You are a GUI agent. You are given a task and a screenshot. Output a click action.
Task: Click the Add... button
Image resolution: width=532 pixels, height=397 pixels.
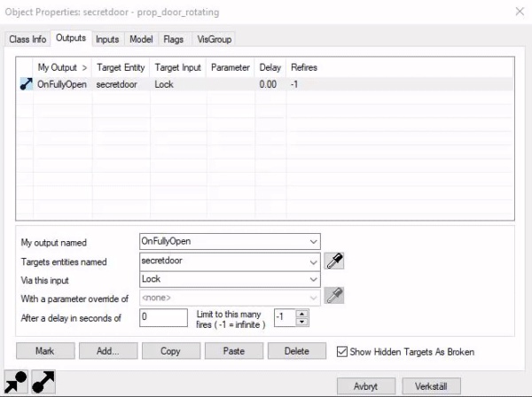click(108, 351)
